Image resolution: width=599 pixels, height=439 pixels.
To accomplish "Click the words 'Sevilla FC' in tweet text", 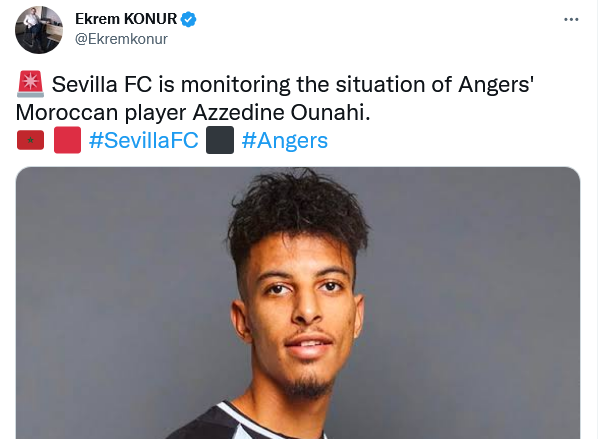I will click(102, 84).
